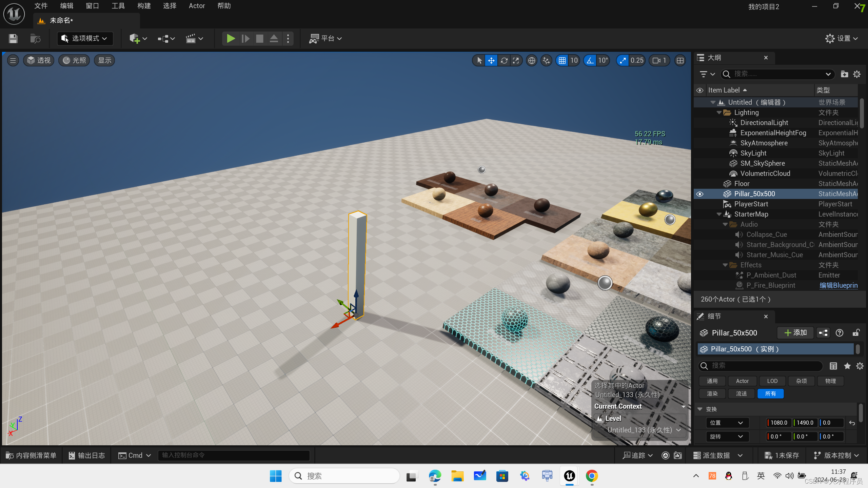The height and width of the screenshot is (488, 868).
Task: Click the add content cube icon
Action: (135, 38)
